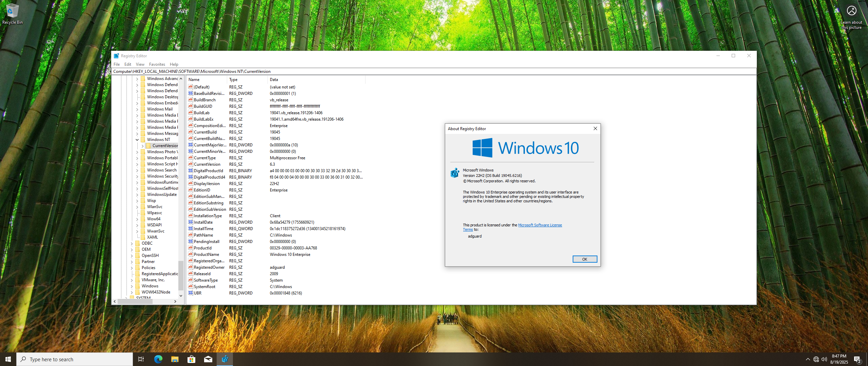Click the tree pane vertical scrollbar thumb

coord(181,276)
